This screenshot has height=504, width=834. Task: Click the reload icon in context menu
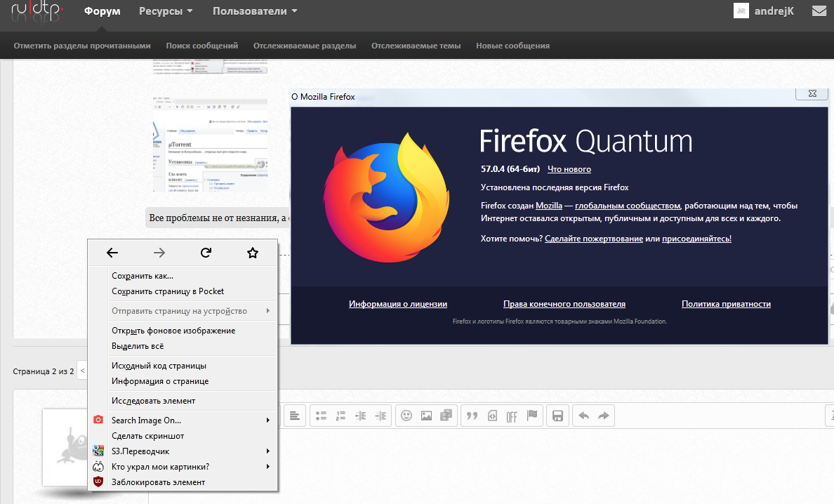(x=206, y=253)
